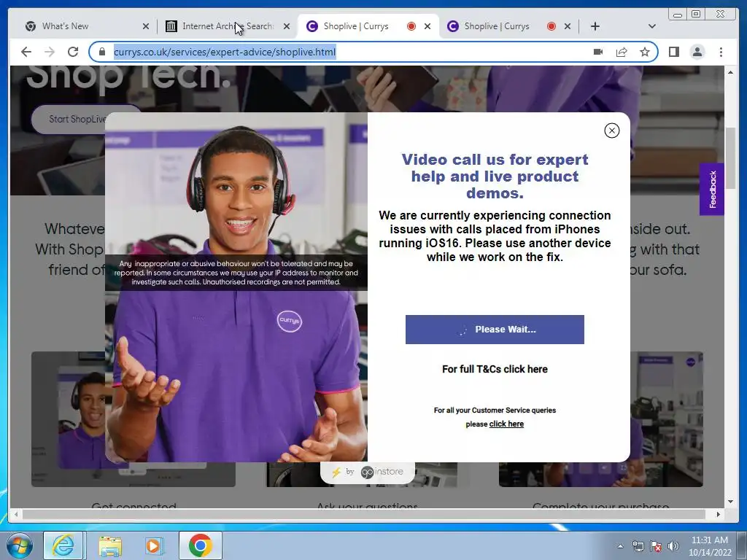Open the Action Center flag icon

click(x=656, y=546)
